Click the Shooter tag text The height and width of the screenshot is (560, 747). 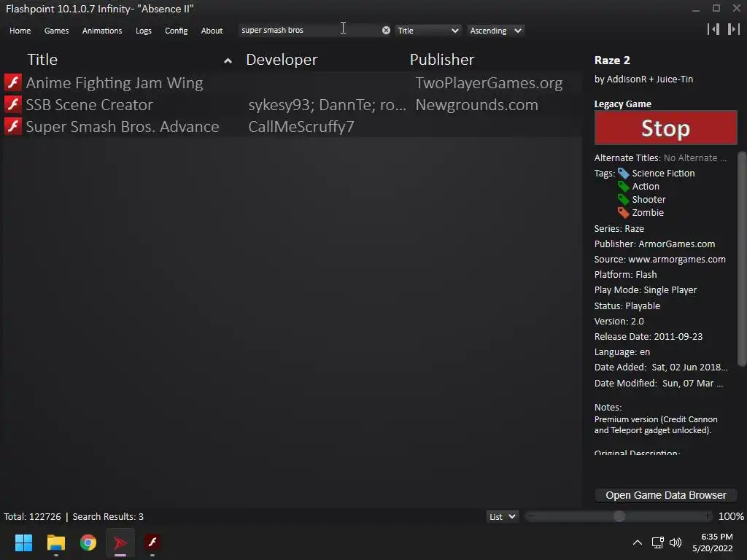(649, 200)
